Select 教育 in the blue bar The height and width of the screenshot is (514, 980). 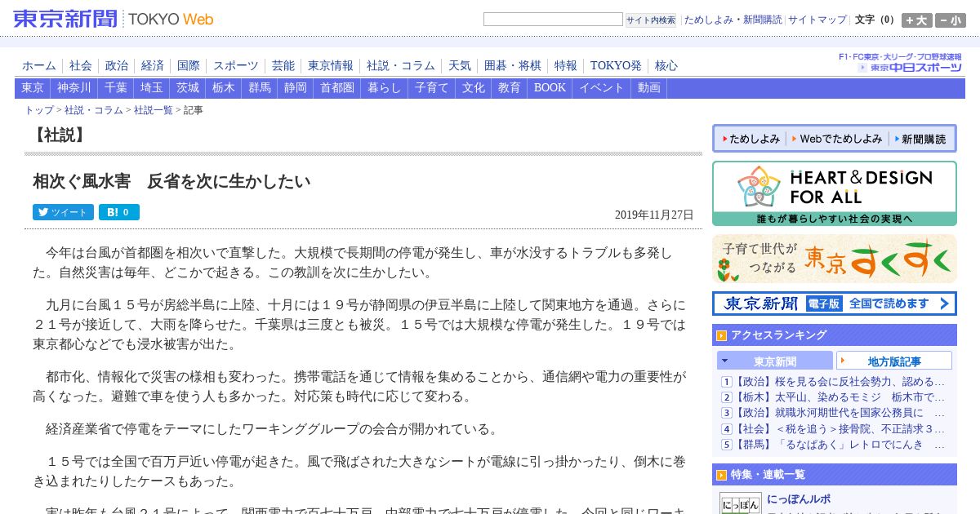(x=510, y=88)
